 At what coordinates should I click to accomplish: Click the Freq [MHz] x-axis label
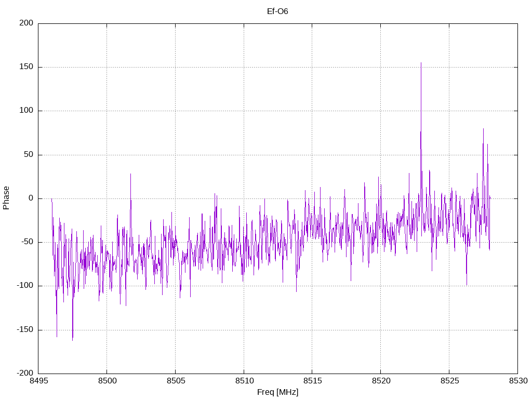[x=277, y=392]
